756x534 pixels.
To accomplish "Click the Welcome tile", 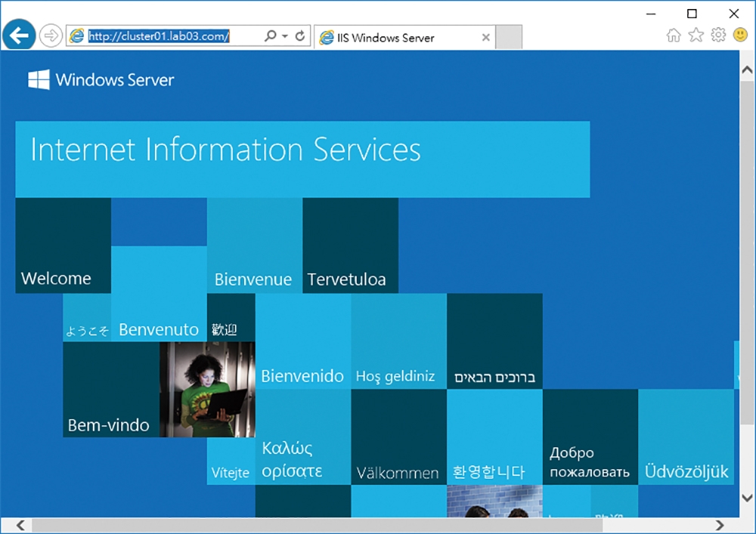I will tap(64, 245).
